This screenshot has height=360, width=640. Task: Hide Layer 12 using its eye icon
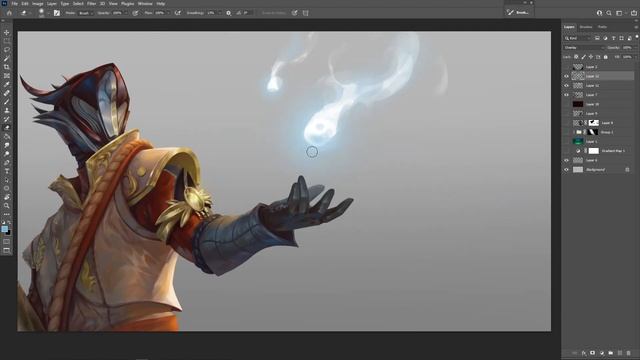(566, 76)
